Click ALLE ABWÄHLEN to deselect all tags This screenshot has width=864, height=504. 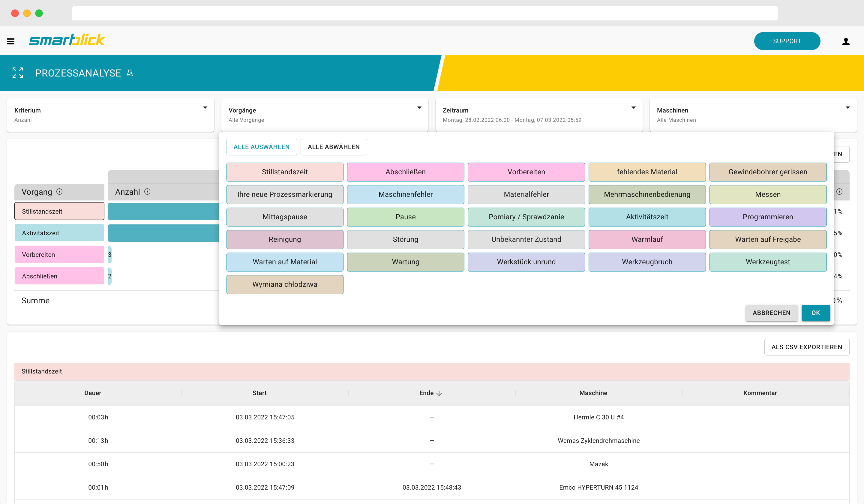tap(333, 147)
